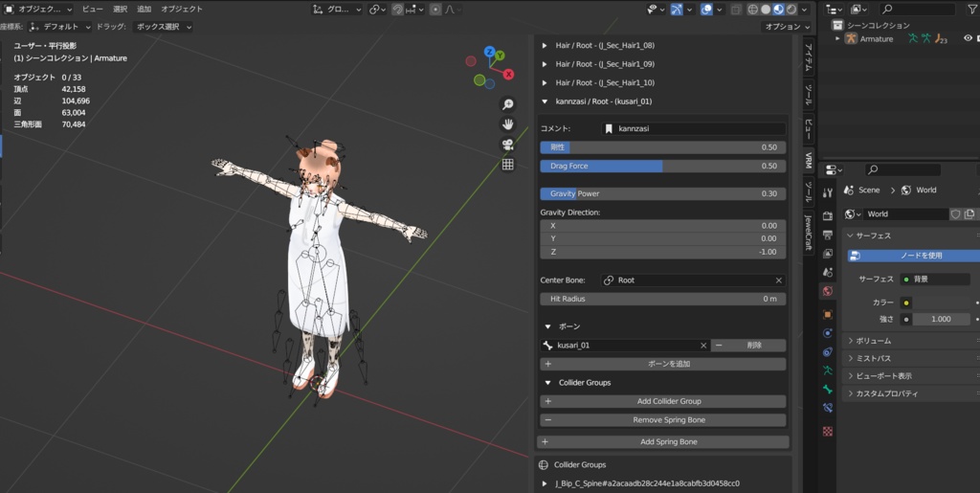The image size is (980, 493).
Task: Open the Object Data armature properties tab
Action: click(828, 370)
